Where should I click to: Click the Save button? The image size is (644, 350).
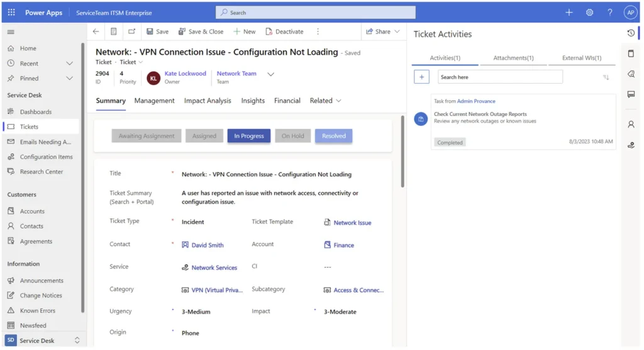pyautogui.click(x=157, y=31)
